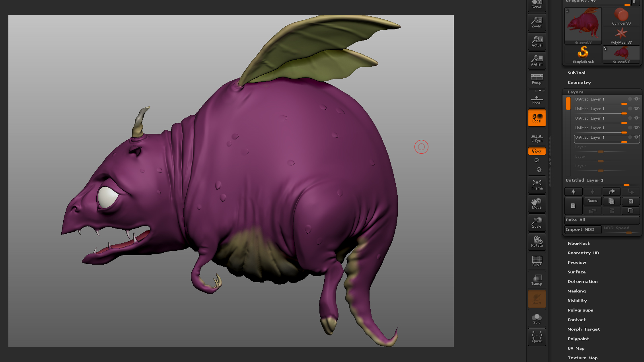Hide the topmost Untitled Layer 1 using its eye
The image size is (644, 362).
(x=636, y=99)
